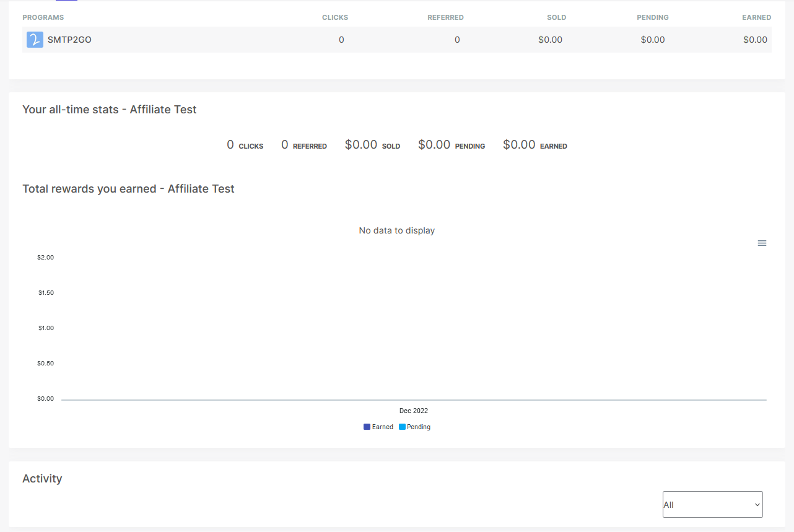The image size is (794, 532).
Task: Select the SMTP2GO row earned amount
Action: coord(755,40)
